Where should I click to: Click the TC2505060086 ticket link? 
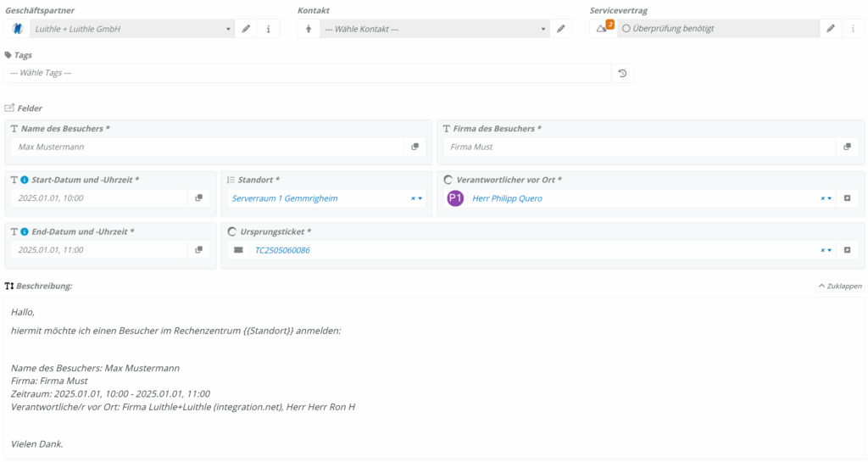(x=282, y=250)
